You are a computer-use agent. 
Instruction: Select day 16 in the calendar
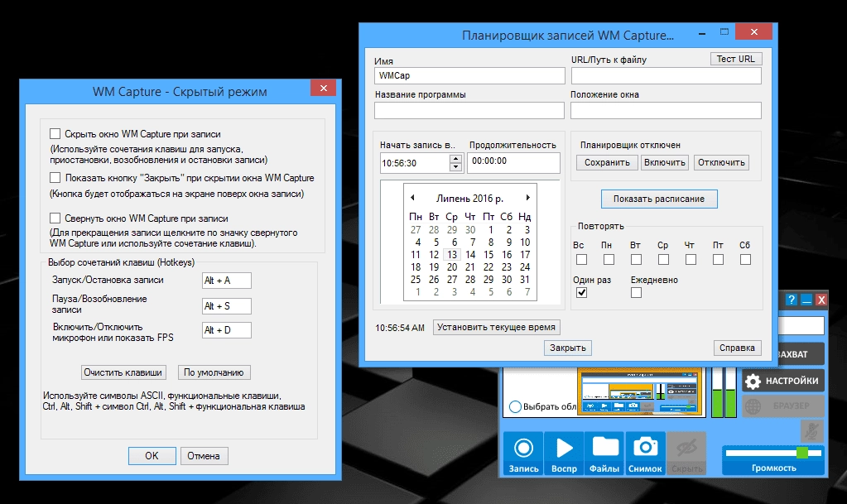pos(507,254)
